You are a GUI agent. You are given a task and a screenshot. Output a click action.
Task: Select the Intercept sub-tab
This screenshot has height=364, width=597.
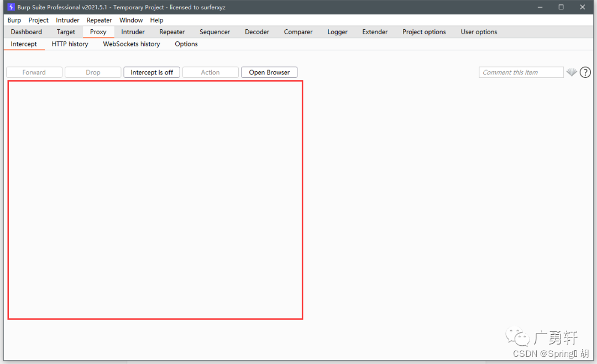(x=24, y=44)
